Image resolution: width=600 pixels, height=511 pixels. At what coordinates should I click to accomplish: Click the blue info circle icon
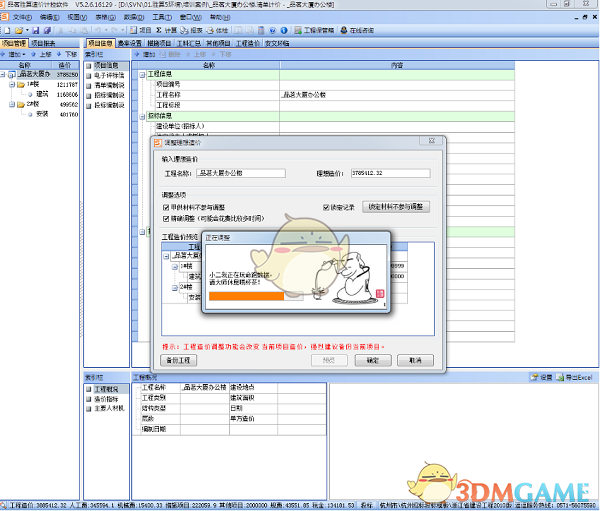284,30
